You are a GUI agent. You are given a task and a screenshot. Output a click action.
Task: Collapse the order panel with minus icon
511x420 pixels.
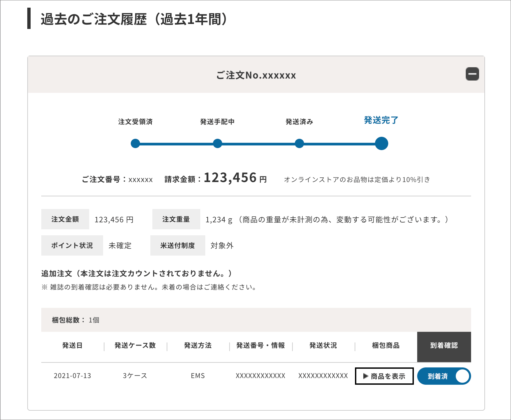(472, 74)
